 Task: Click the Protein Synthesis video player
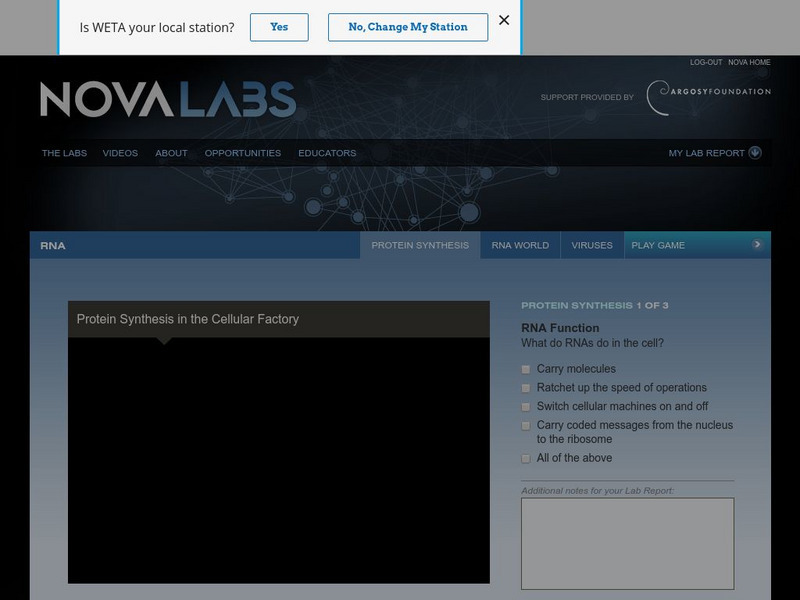click(x=279, y=460)
